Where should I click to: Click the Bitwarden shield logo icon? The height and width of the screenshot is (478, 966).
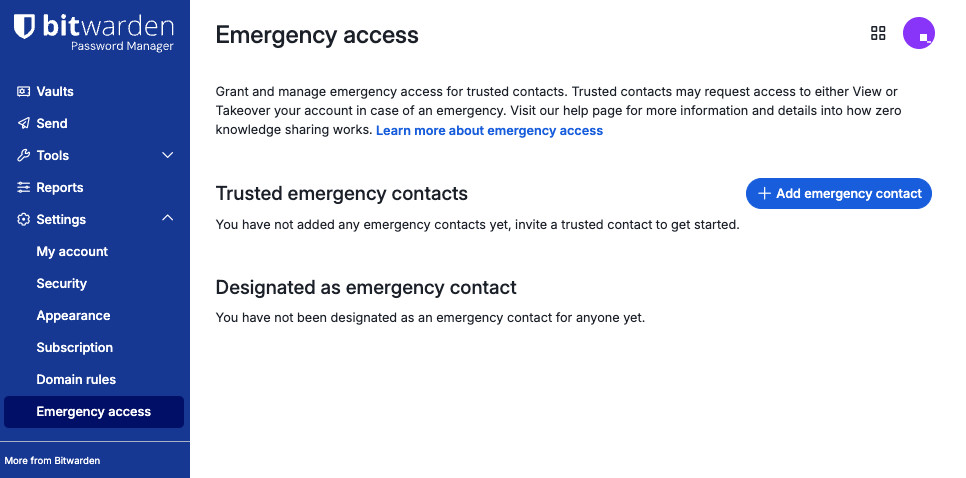[x=25, y=27]
